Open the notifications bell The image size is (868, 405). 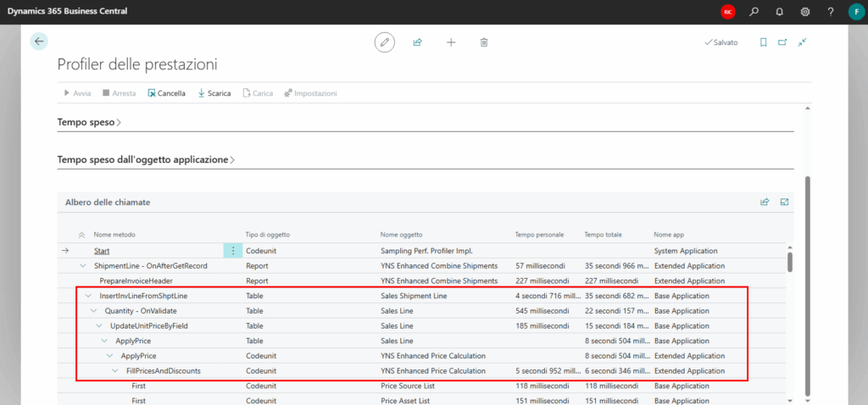click(x=779, y=12)
